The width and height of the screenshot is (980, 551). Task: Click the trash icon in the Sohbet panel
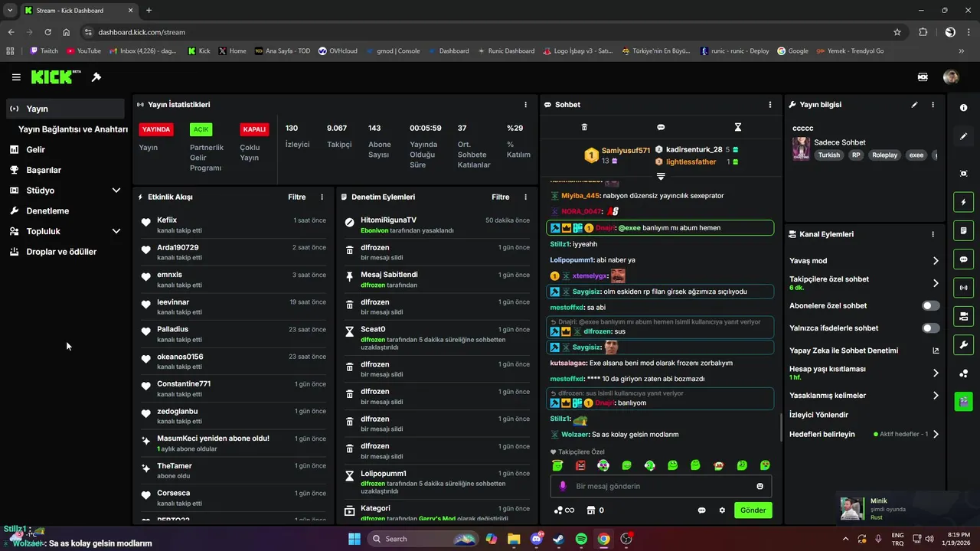tap(584, 127)
